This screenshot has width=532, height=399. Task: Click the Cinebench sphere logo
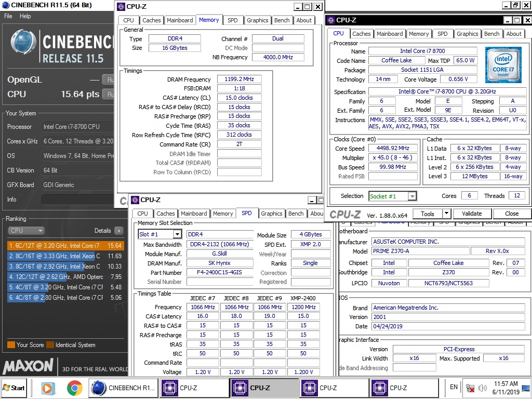click(23, 43)
